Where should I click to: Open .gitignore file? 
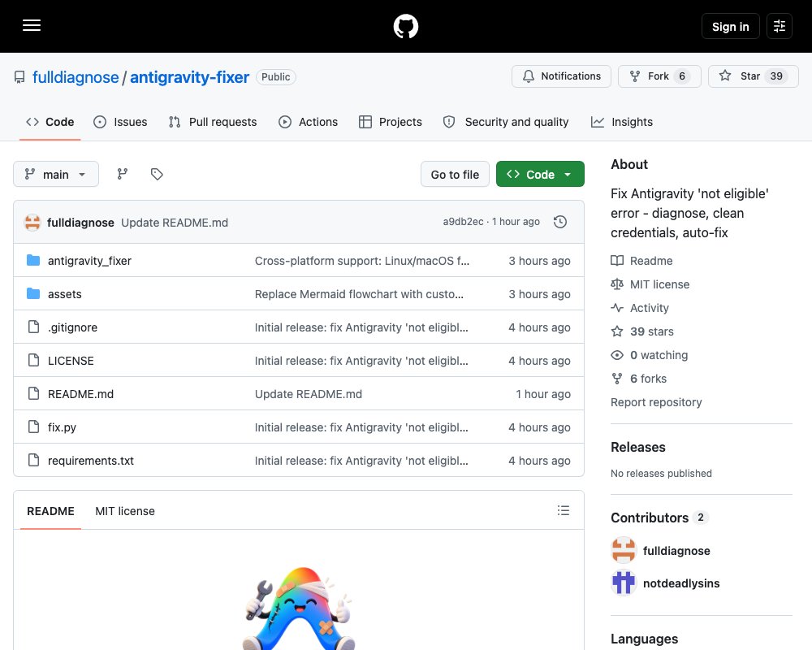point(72,327)
